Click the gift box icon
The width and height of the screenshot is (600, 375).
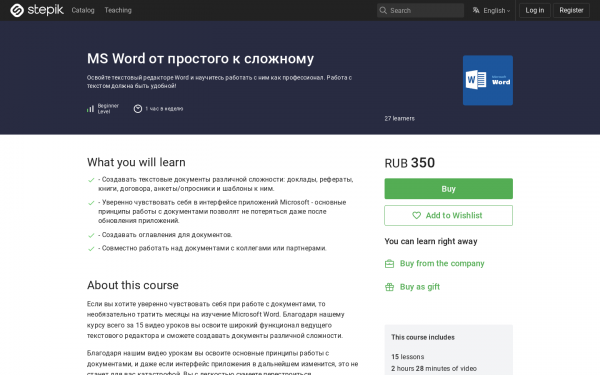[x=389, y=287]
